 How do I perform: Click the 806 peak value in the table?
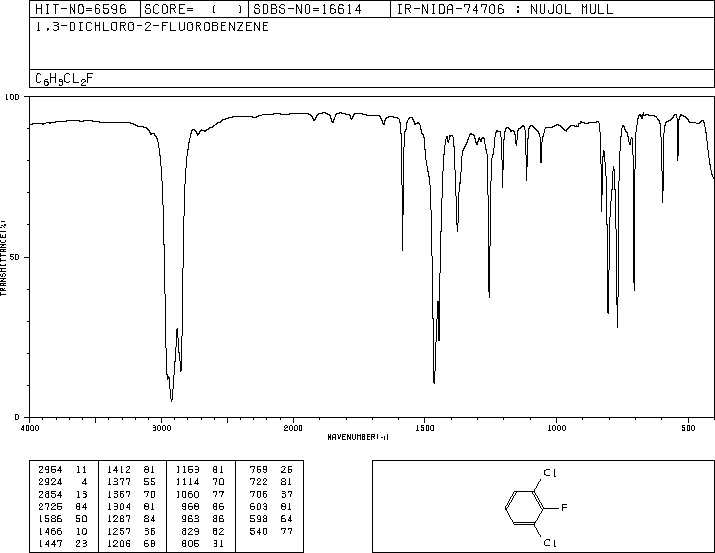191,544
